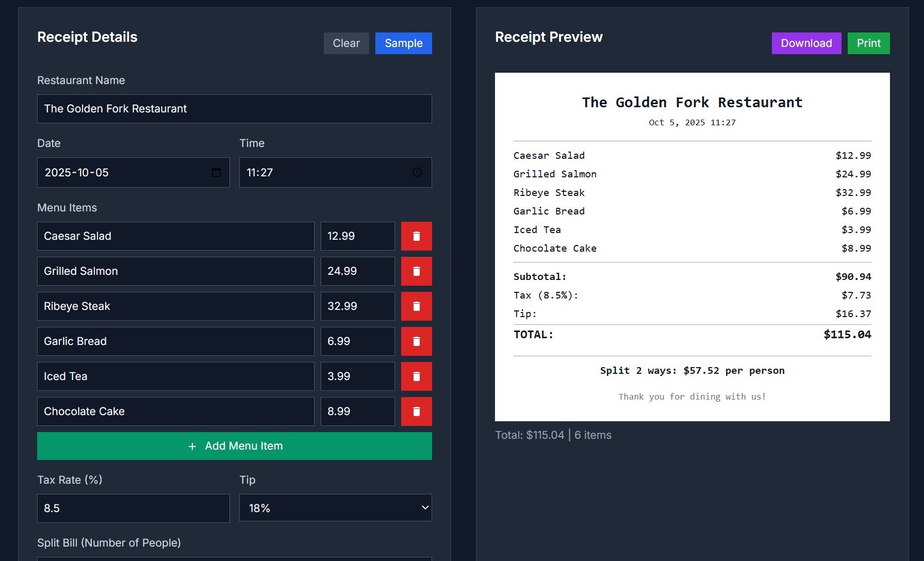The width and height of the screenshot is (924, 561).
Task: Click the Clear button
Action: tap(346, 43)
